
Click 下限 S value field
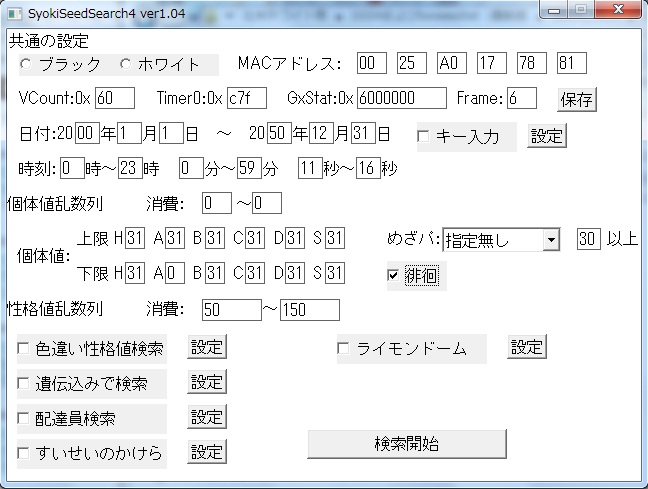(x=335, y=273)
